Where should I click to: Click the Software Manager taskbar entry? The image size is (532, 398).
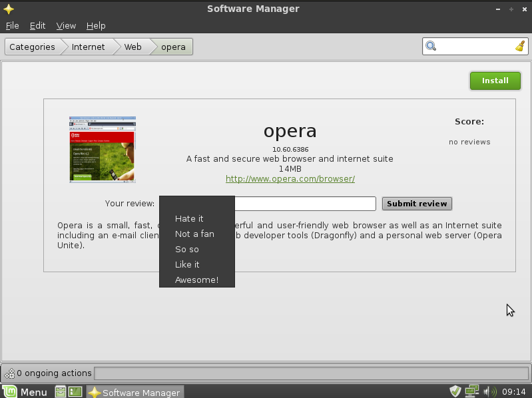135,392
